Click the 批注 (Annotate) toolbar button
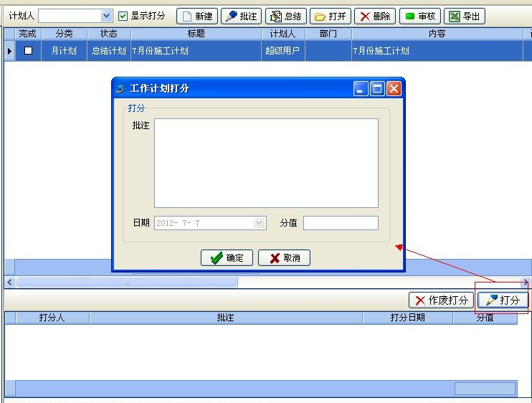 click(x=241, y=16)
